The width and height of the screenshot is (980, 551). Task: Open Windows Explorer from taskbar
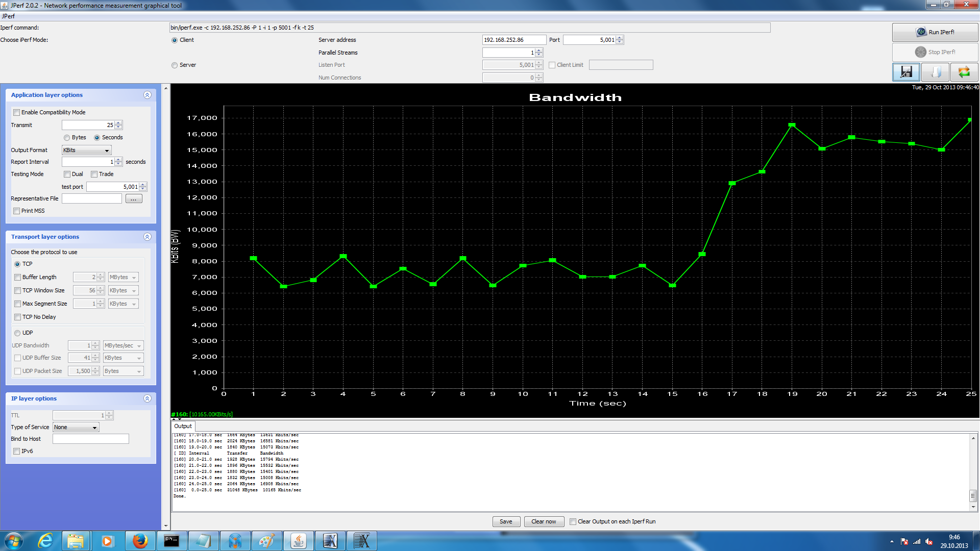(76, 541)
